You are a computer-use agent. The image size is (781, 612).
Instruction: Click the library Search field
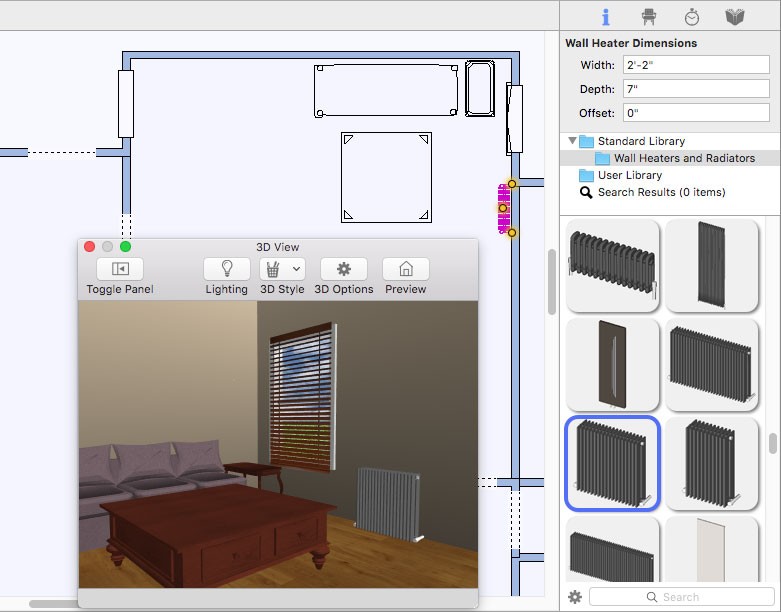[681, 597]
